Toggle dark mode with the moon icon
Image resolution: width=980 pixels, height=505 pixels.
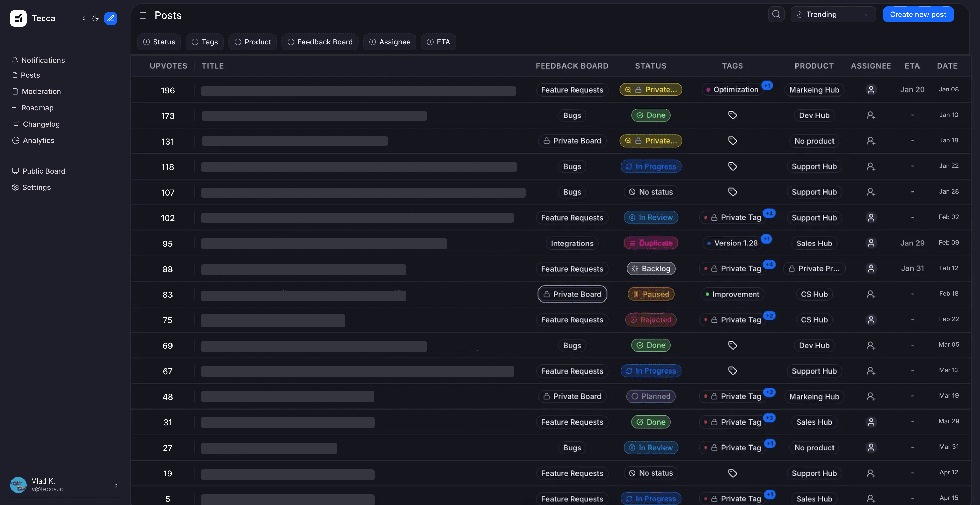coord(95,18)
